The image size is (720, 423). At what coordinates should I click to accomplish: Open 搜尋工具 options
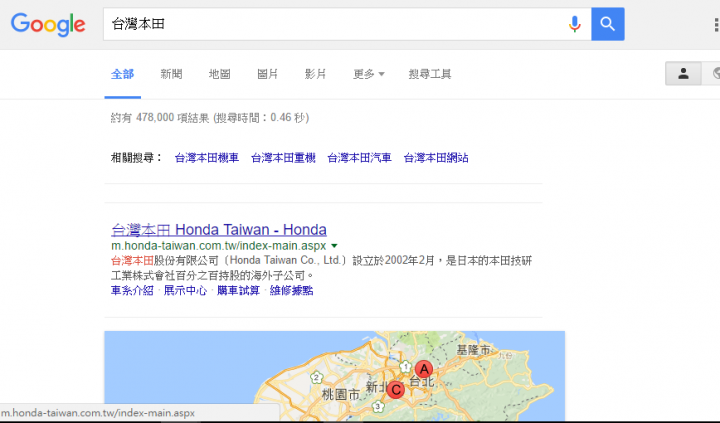click(430, 74)
